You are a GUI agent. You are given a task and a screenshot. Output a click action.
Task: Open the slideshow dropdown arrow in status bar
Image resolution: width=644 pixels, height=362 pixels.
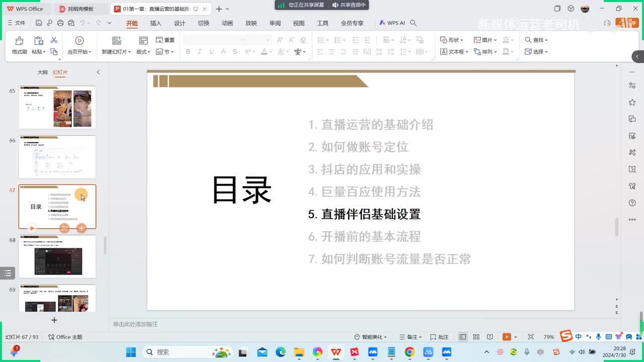517,337
